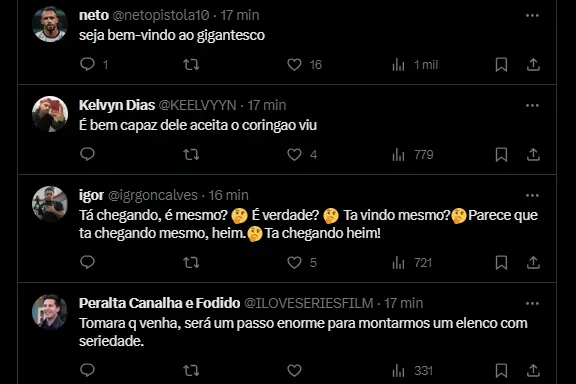Image resolution: width=576 pixels, height=384 pixels.
Task: Share neto's tweet
Action: 533,65
